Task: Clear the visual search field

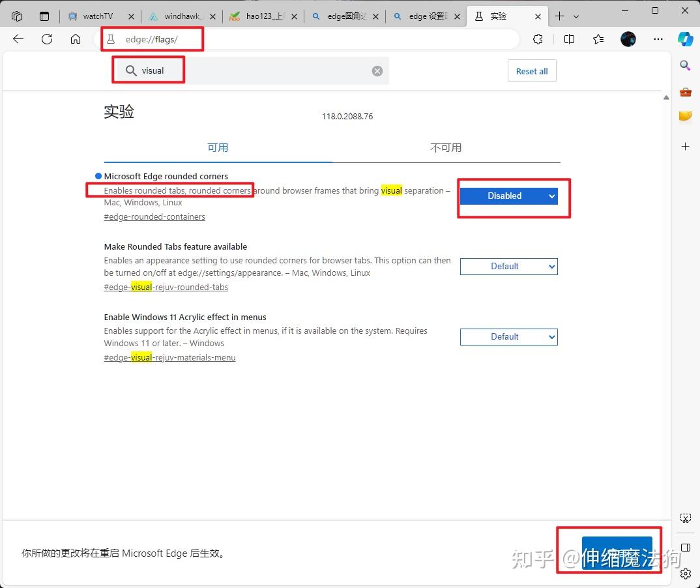Action: tap(377, 70)
